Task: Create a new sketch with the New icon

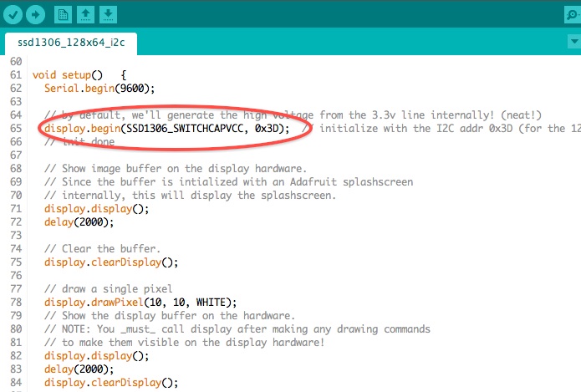Action: tap(63, 15)
